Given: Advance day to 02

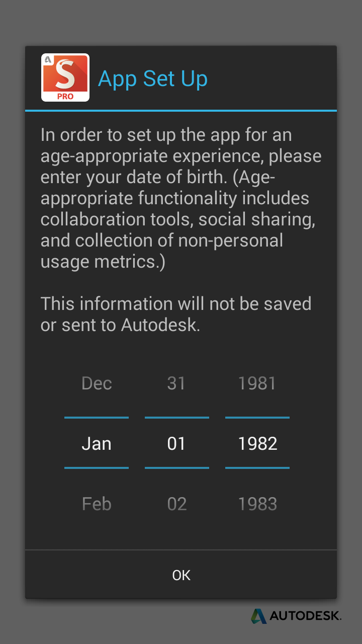Looking at the screenshot, I should pyautogui.click(x=176, y=504).
